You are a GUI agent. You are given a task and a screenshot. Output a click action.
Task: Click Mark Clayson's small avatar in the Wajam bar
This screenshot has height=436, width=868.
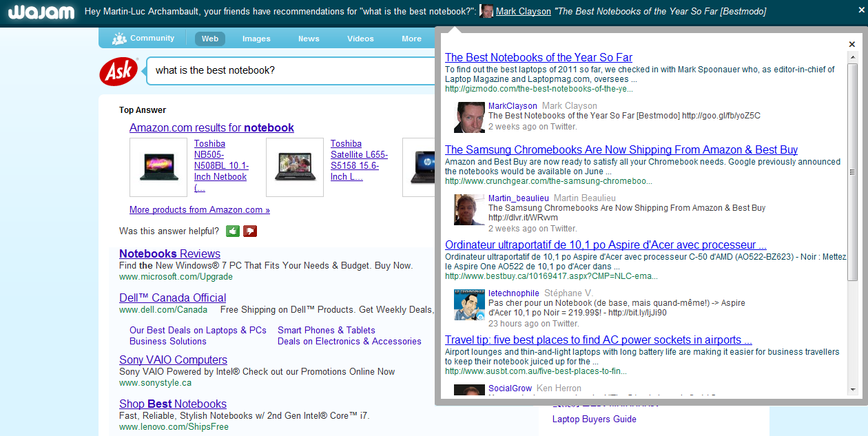click(486, 11)
